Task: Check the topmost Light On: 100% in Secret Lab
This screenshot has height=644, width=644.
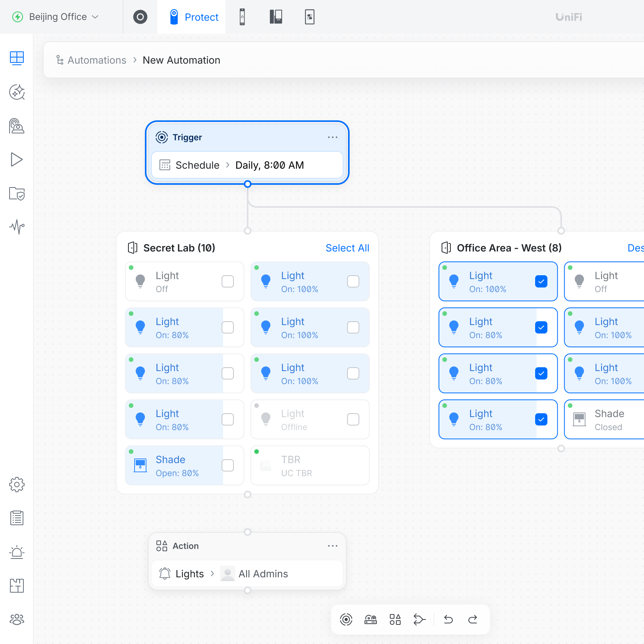Action: tap(353, 281)
